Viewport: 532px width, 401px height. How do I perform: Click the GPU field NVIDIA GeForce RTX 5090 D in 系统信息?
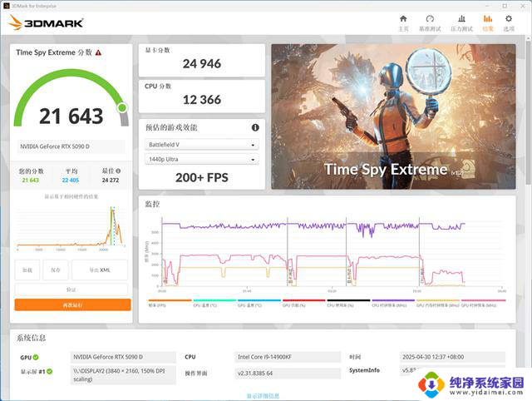pos(123,357)
